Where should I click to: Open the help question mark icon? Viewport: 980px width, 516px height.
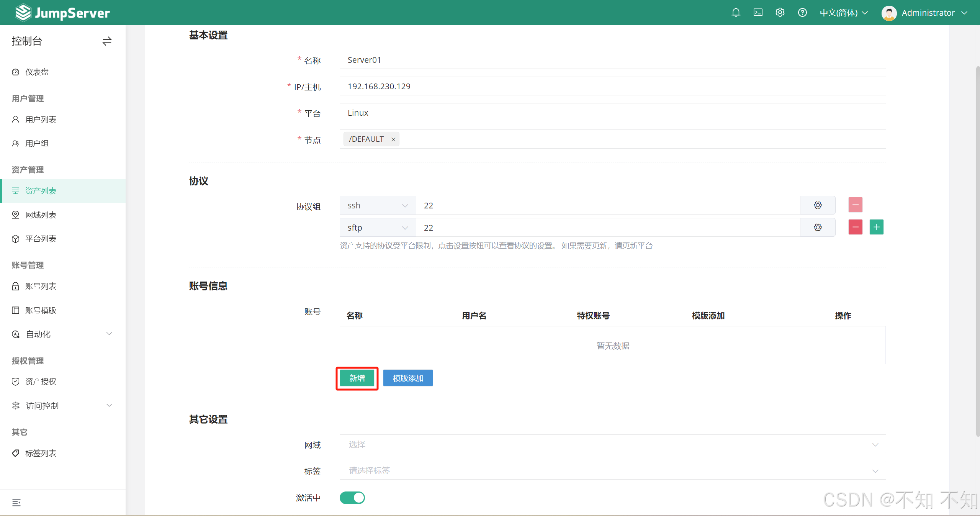click(802, 13)
